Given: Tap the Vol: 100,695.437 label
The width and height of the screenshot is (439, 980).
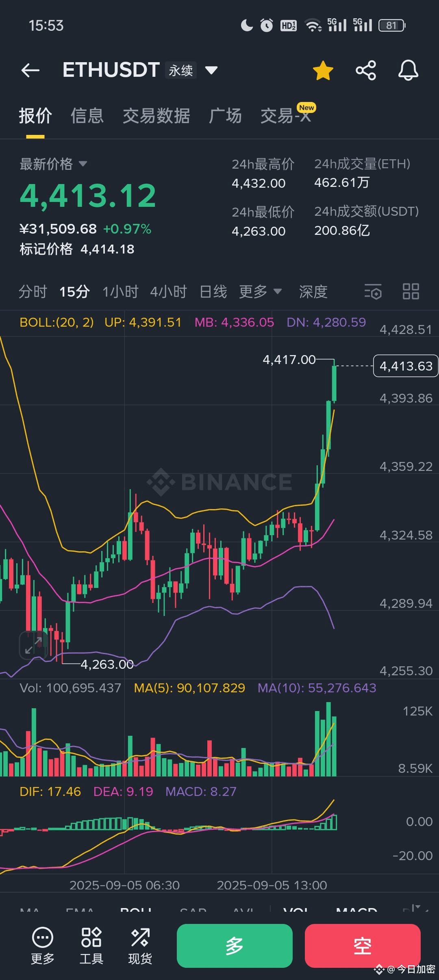Looking at the screenshot, I should click(x=70, y=688).
